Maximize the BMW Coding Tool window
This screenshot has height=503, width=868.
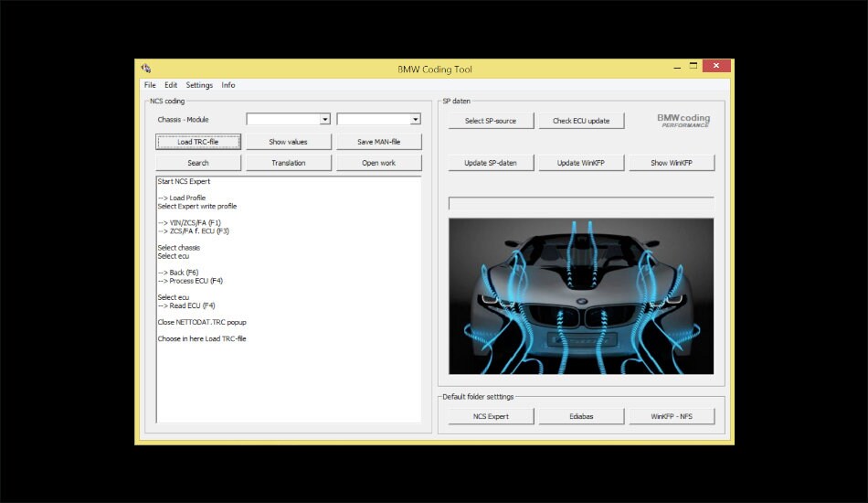[x=693, y=66]
